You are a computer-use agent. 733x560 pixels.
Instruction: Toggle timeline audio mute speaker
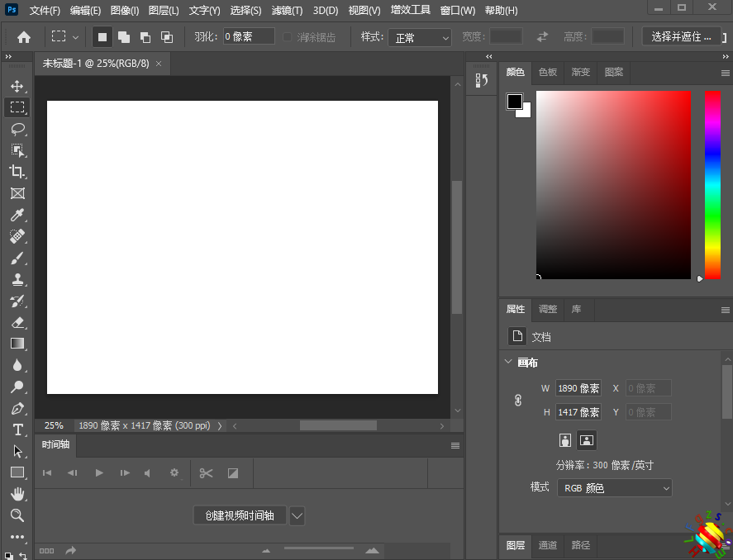[148, 473]
